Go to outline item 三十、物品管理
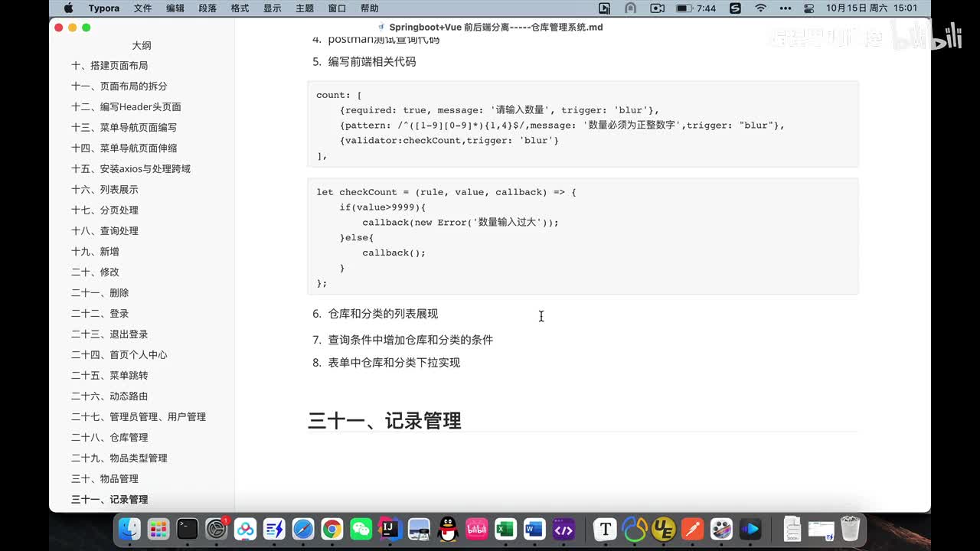This screenshot has width=980, height=551. tap(105, 479)
